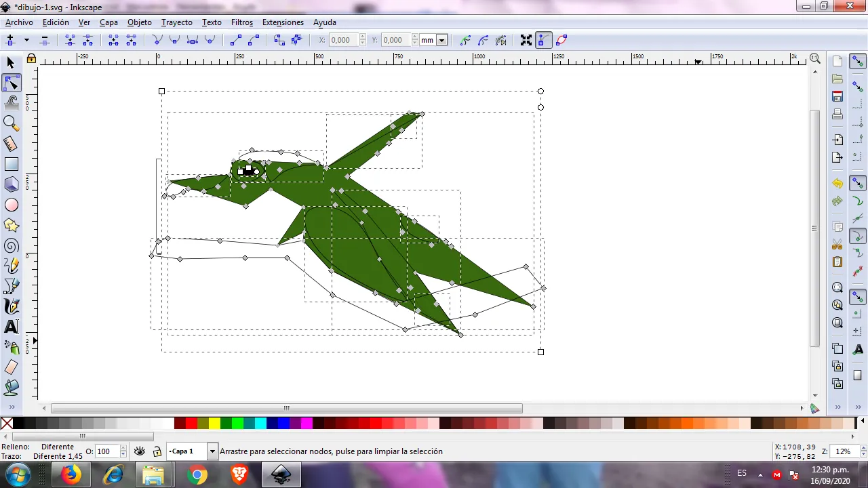The height and width of the screenshot is (488, 868).
Task: Toggle Capa 1 layer lock
Action: [157, 451]
